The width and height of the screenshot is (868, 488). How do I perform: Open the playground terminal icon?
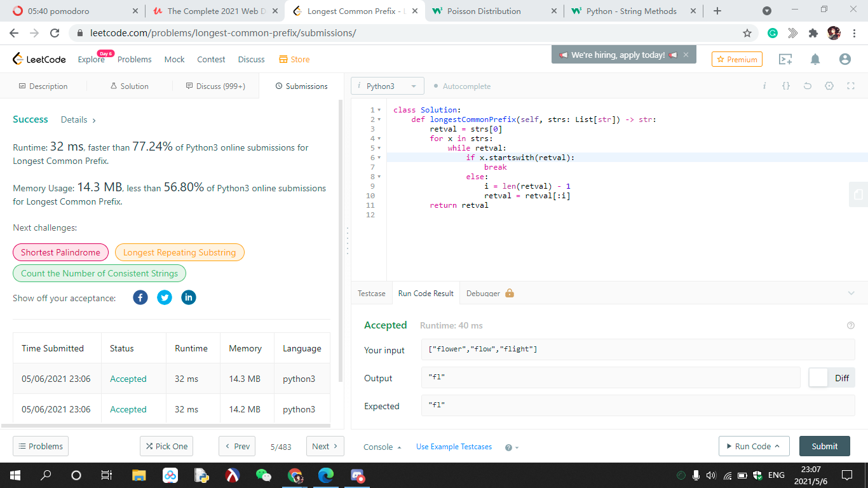pyautogui.click(x=785, y=59)
